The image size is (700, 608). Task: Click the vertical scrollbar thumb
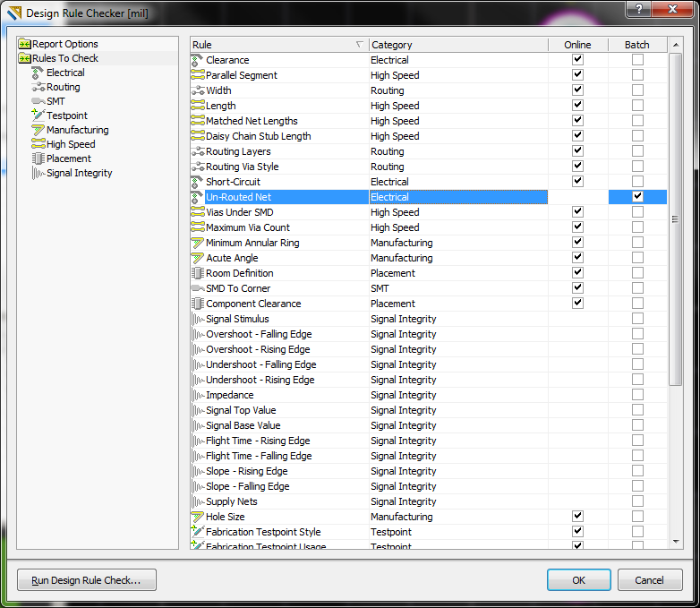click(x=676, y=218)
